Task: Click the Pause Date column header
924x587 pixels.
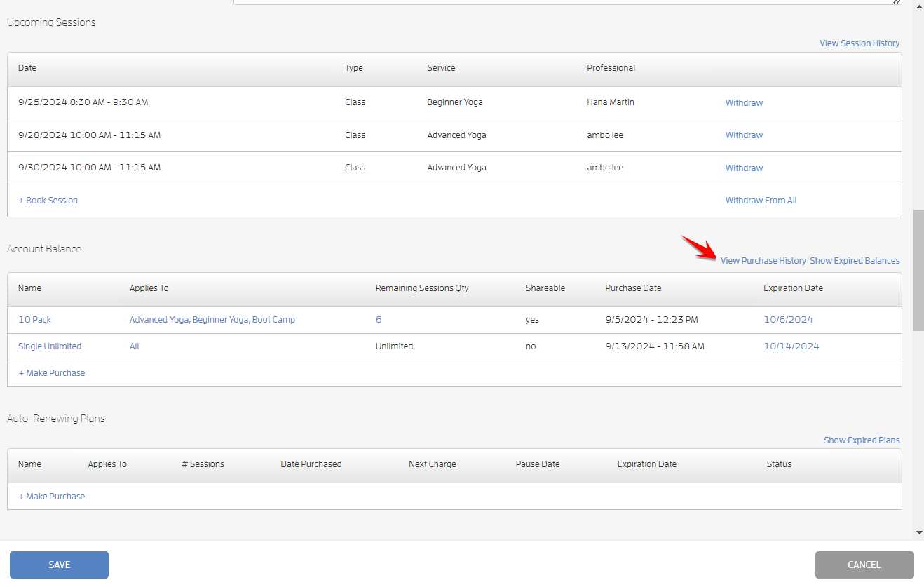Action: [x=538, y=464]
